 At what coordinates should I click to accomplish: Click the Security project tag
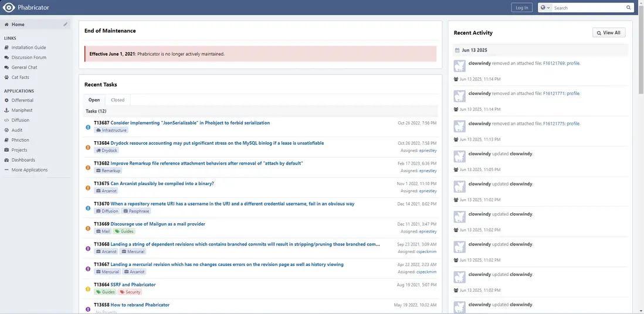(x=130, y=292)
